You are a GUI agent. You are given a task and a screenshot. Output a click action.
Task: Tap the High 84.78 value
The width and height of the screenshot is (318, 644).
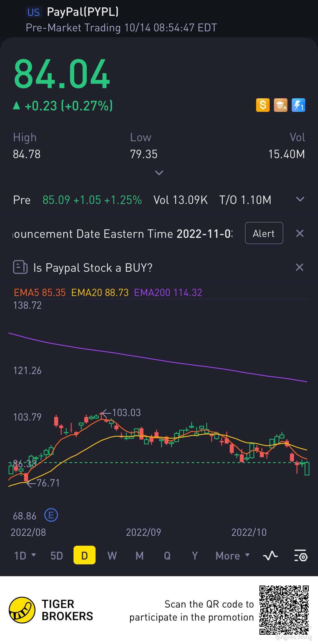tap(27, 154)
